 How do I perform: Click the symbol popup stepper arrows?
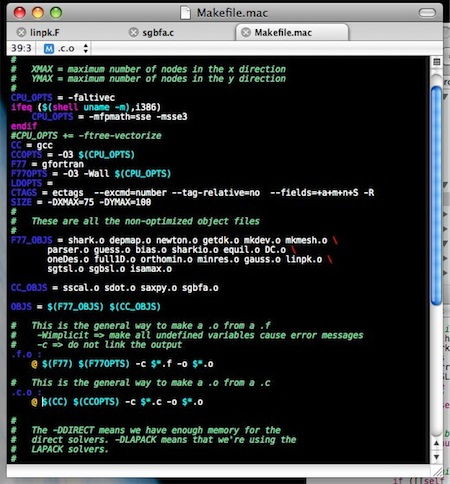[x=86, y=48]
